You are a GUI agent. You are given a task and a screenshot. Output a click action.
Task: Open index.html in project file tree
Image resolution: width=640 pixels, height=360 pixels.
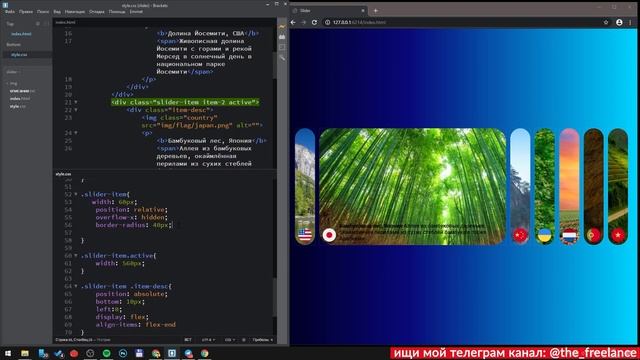click(20, 98)
